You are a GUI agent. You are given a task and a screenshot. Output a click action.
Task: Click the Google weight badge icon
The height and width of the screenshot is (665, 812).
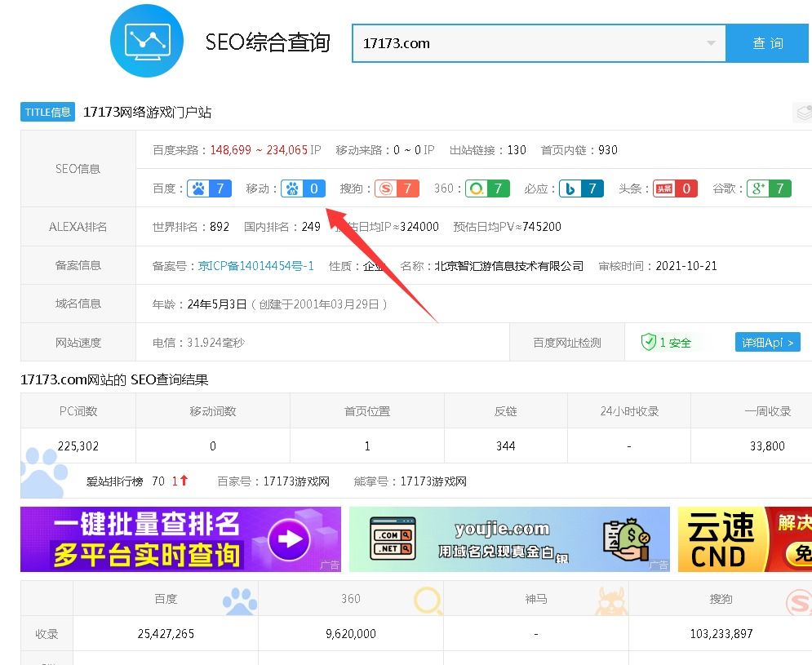pyautogui.click(x=758, y=188)
